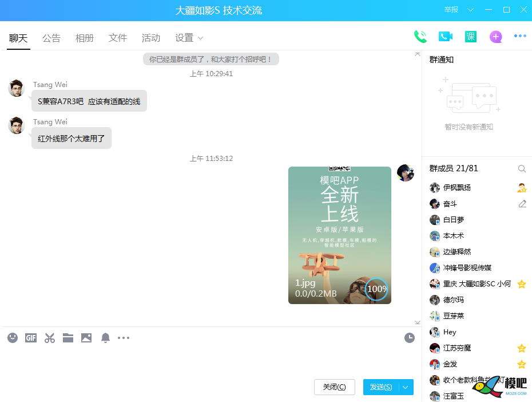This screenshot has height=402, width=532.
Task: Click into the message input area
Action: tap(211, 361)
